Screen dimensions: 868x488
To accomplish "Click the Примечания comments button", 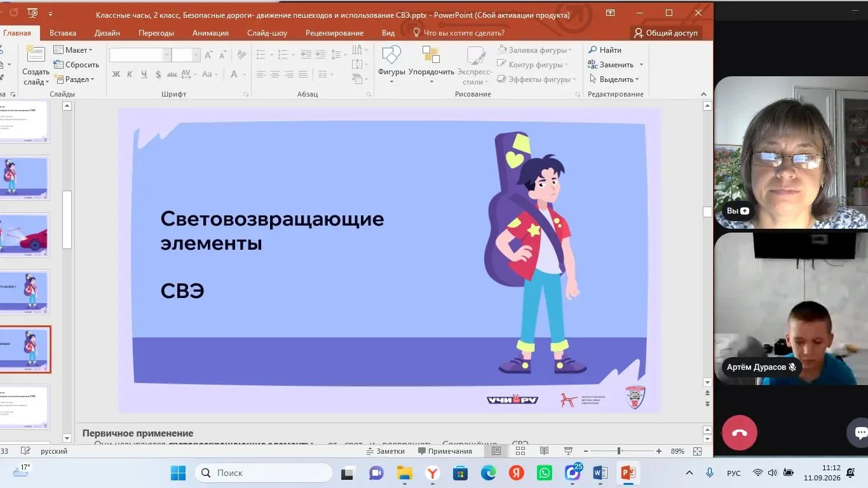I will pos(445,451).
